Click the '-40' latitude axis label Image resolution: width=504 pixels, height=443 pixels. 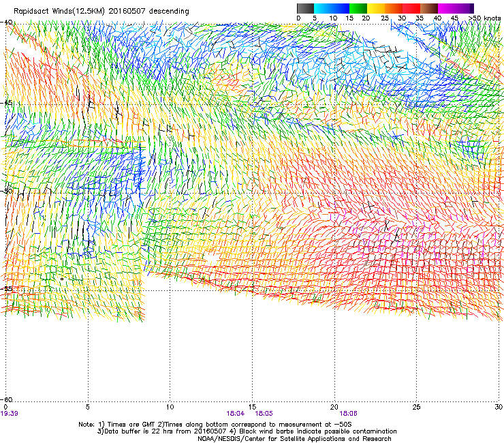(7, 22)
